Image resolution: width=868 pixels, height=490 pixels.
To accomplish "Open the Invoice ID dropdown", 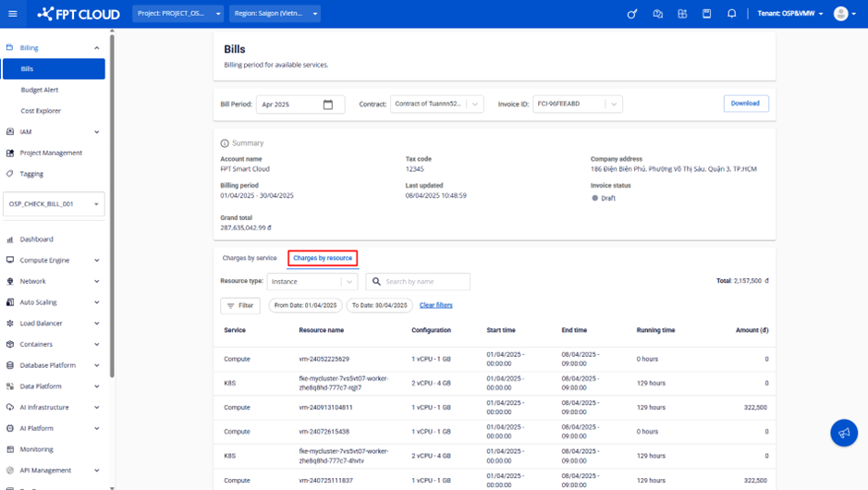I will click(613, 104).
